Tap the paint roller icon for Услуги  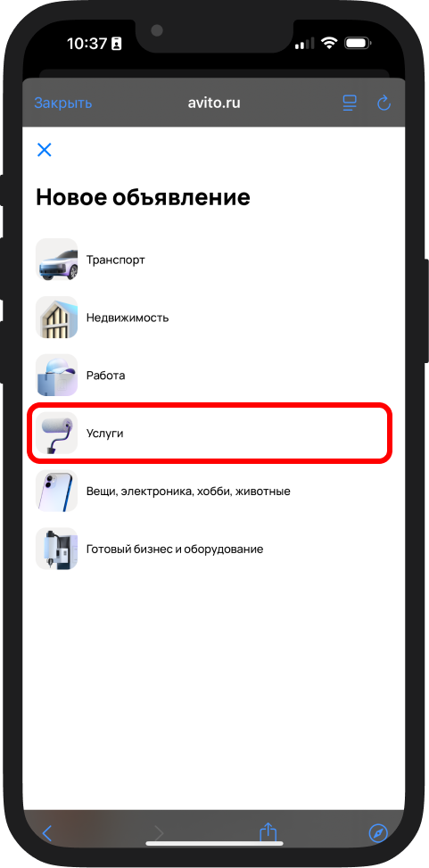tap(57, 434)
